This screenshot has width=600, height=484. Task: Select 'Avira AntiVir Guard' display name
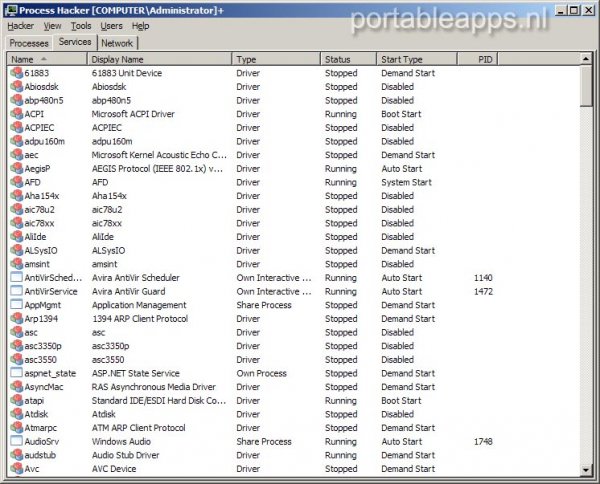coord(129,292)
